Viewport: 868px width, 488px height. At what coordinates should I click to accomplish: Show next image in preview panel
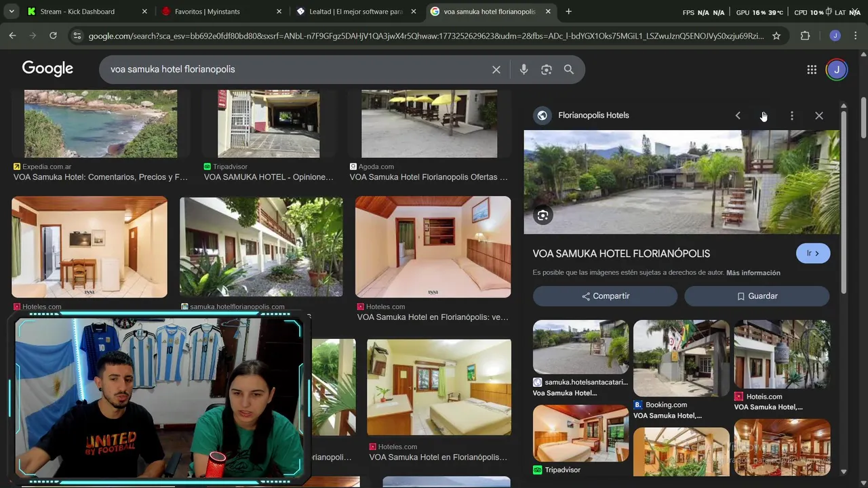764,116
